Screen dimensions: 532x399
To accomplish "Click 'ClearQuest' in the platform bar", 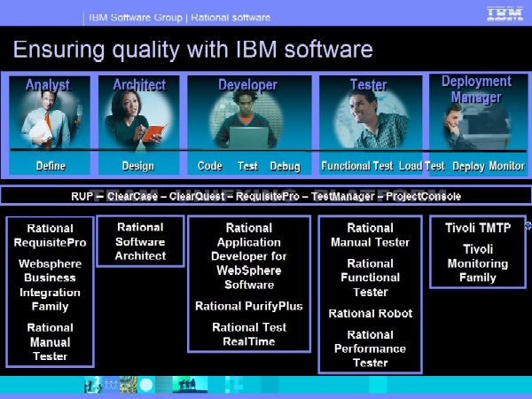I will 197,197.
